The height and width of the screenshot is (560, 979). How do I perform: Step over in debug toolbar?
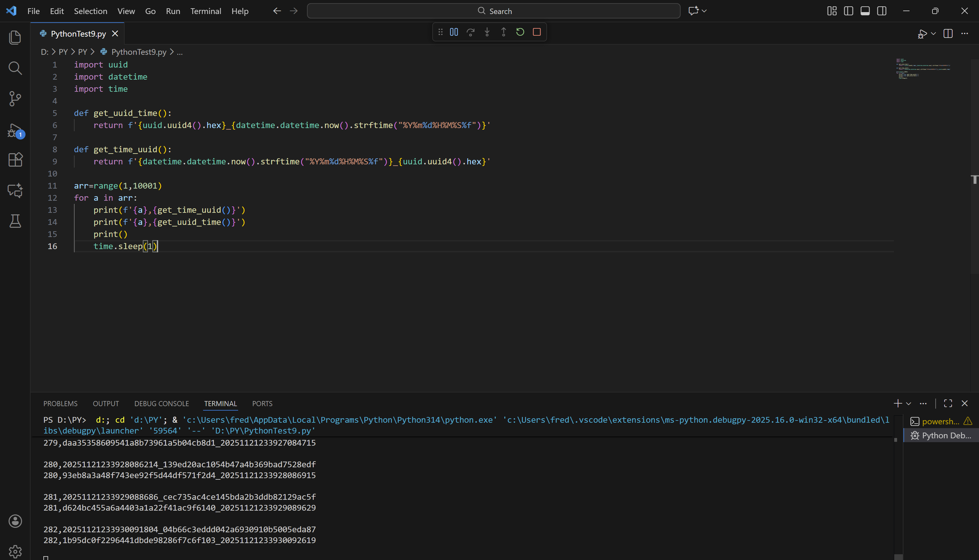(x=470, y=32)
